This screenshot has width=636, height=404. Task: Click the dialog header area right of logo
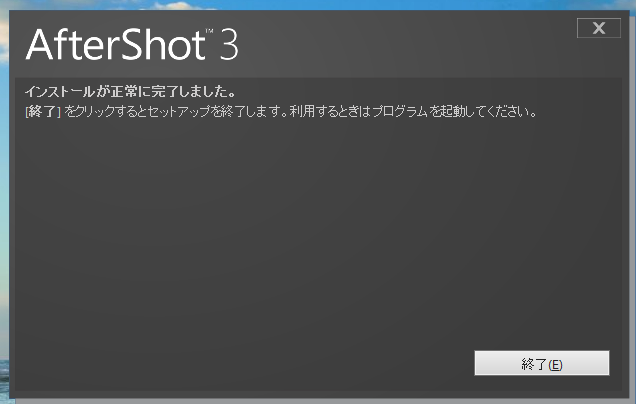[x=406, y=45]
